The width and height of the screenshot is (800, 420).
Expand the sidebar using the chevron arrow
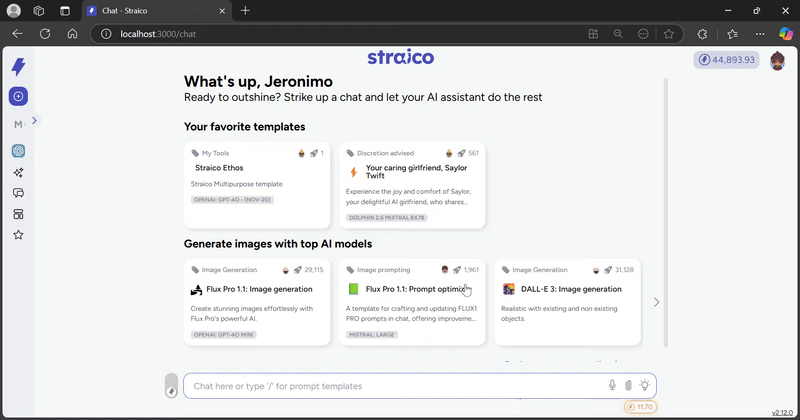[x=34, y=121]
